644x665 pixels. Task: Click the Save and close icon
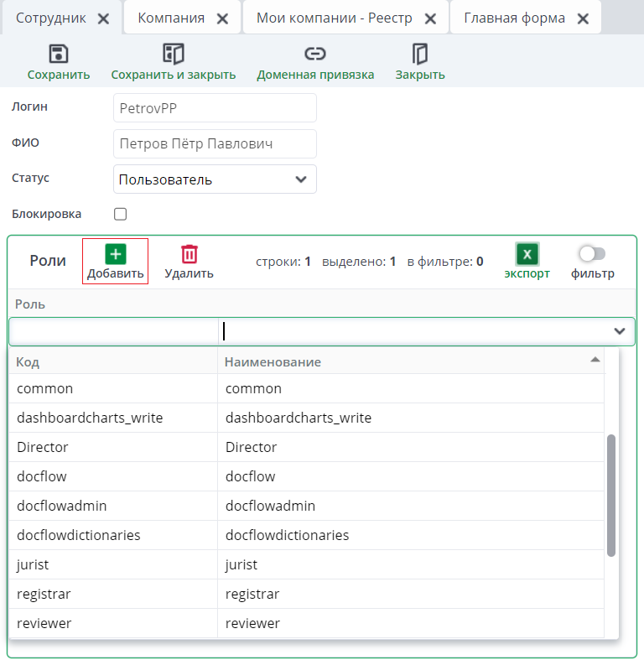tap(173, 55)
